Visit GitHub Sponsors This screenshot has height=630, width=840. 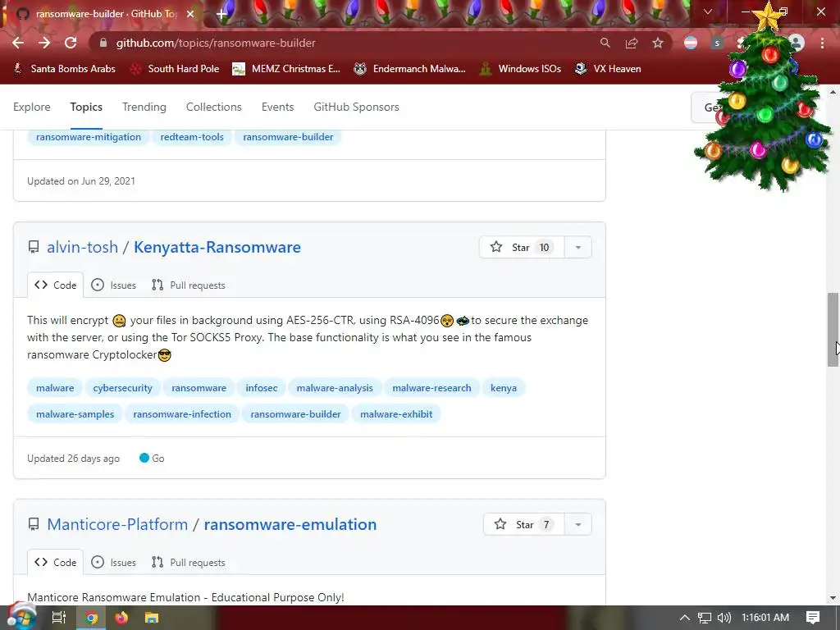click(356, 107)
